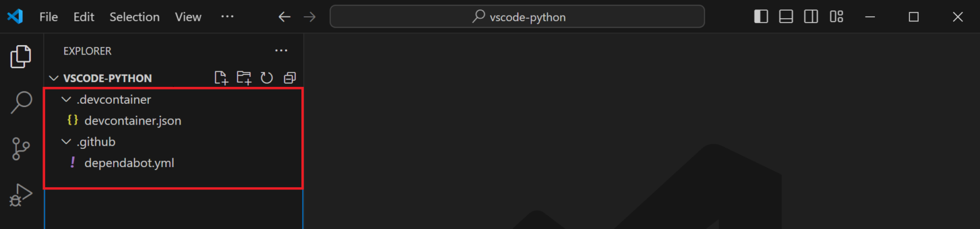Refresh the Explorer file tree

coord(267,78)
